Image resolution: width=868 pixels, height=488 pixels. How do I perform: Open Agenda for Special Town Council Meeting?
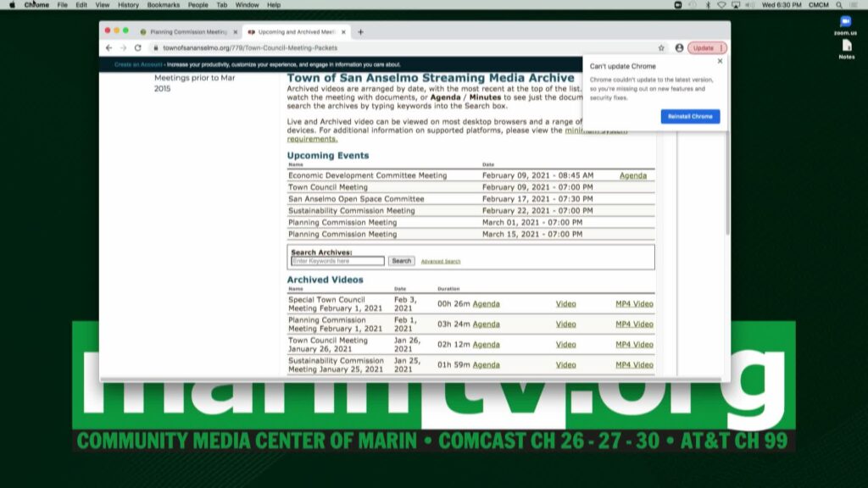tap(486, 304)
